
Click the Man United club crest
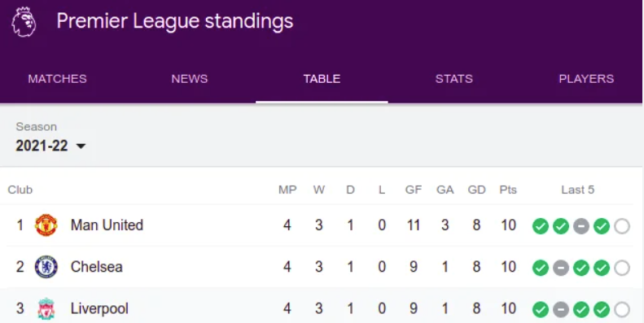coord(46,225)
